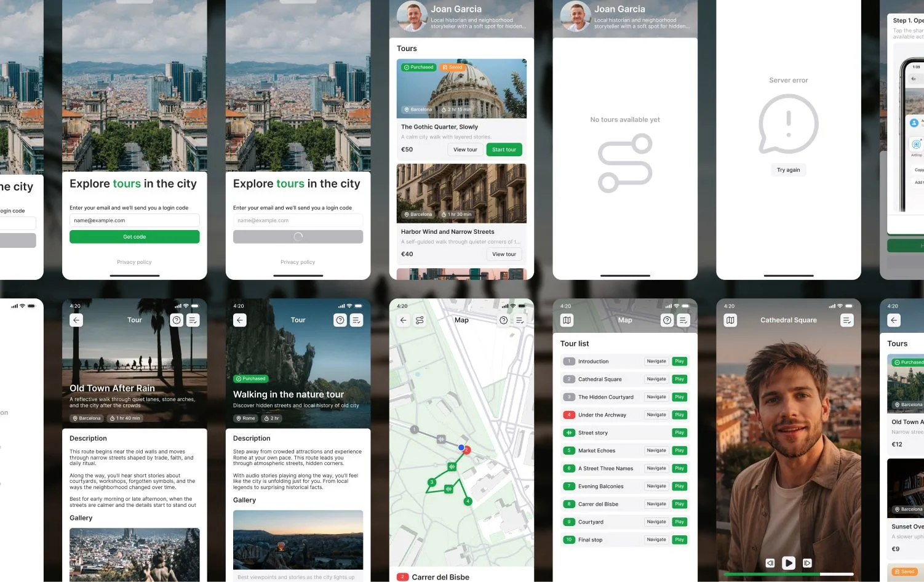This screenshot has height=582, width=924.
Task: Open help icon on the white Map screen
Action: (x=504, y=320)
